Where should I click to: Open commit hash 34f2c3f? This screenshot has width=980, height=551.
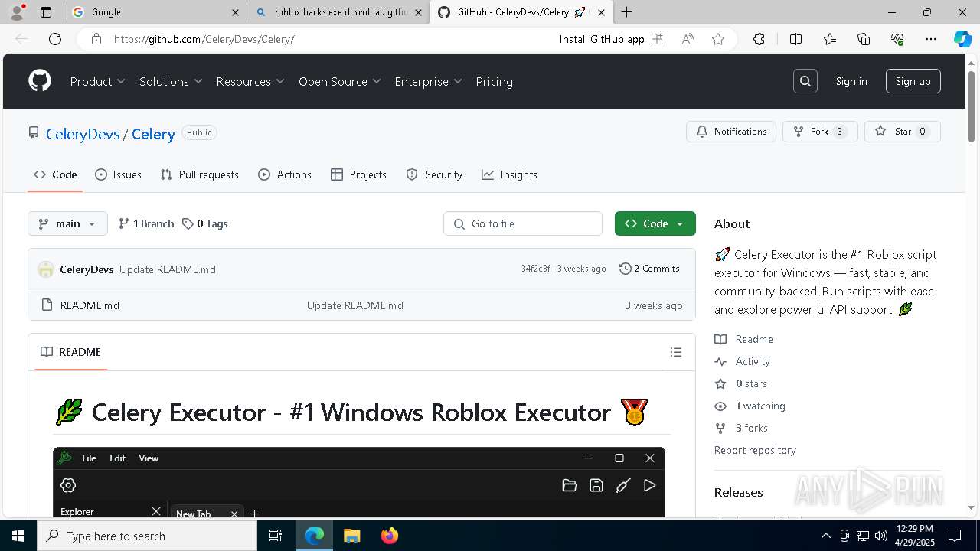pos(535,269)
